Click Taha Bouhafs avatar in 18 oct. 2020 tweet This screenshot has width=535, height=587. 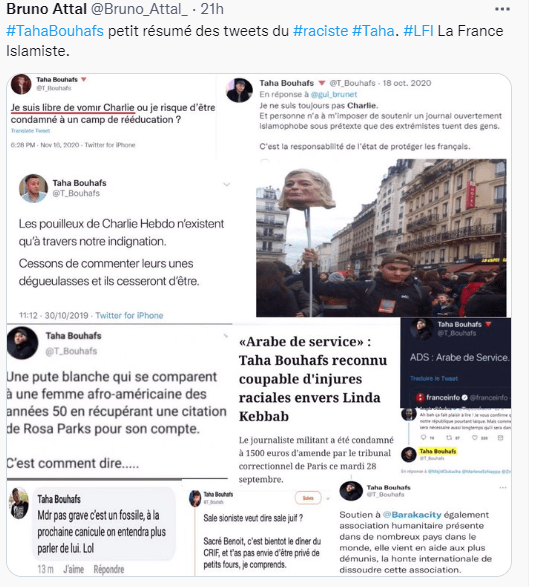pos(239,90)
